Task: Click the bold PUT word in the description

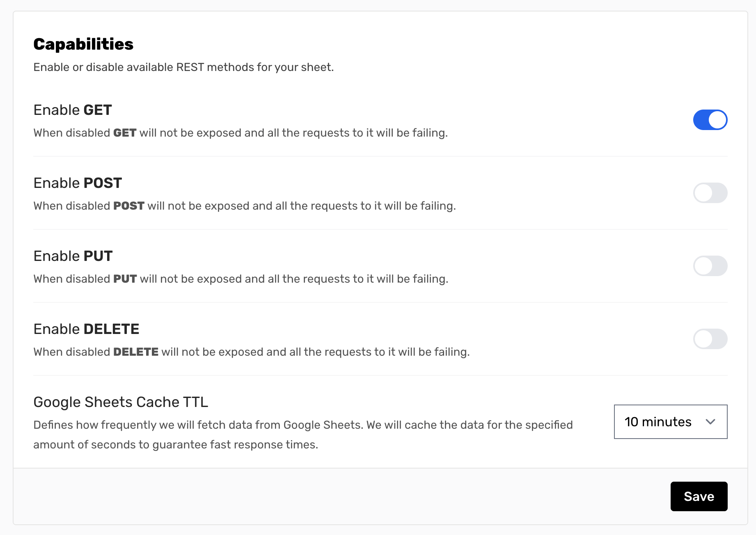Action: click(125, 279)
